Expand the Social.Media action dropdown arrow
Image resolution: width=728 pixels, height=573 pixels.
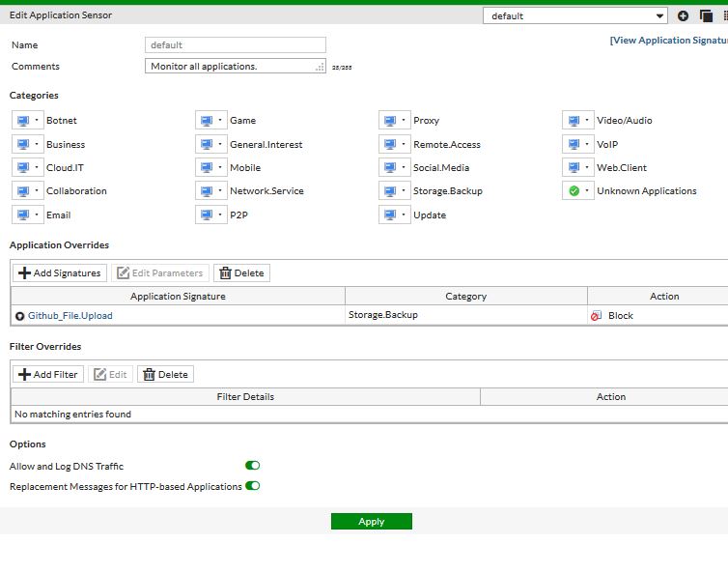click(x=405, y=168)
